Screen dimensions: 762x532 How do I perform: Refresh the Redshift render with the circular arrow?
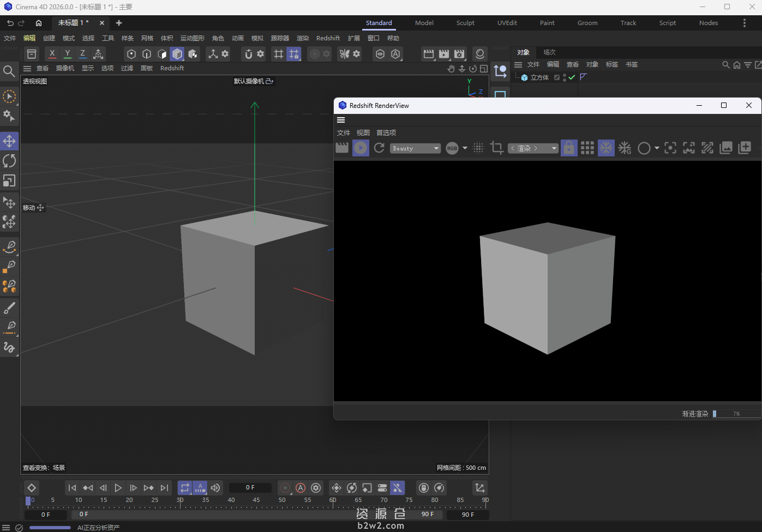tap(379, 148)
